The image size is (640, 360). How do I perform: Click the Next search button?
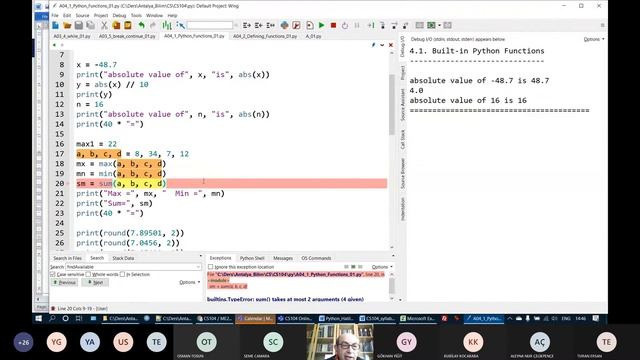click(95, 282)
